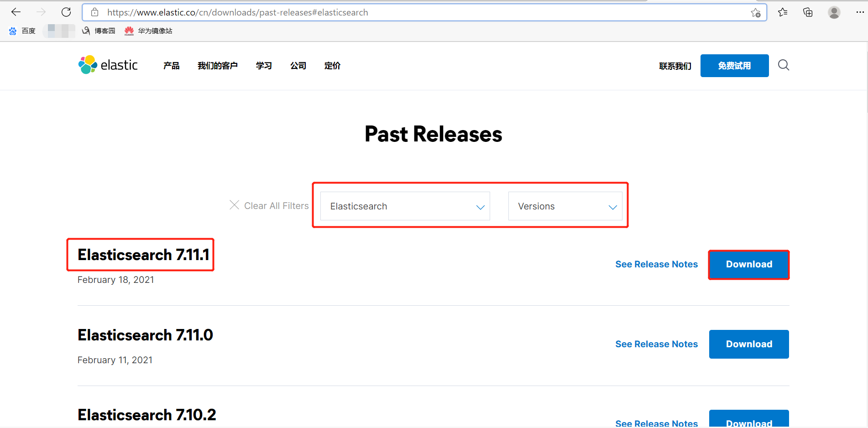Open the 博客园 bookmark
The height and width of the screenshot is (428, 868).
coord(99,31)
